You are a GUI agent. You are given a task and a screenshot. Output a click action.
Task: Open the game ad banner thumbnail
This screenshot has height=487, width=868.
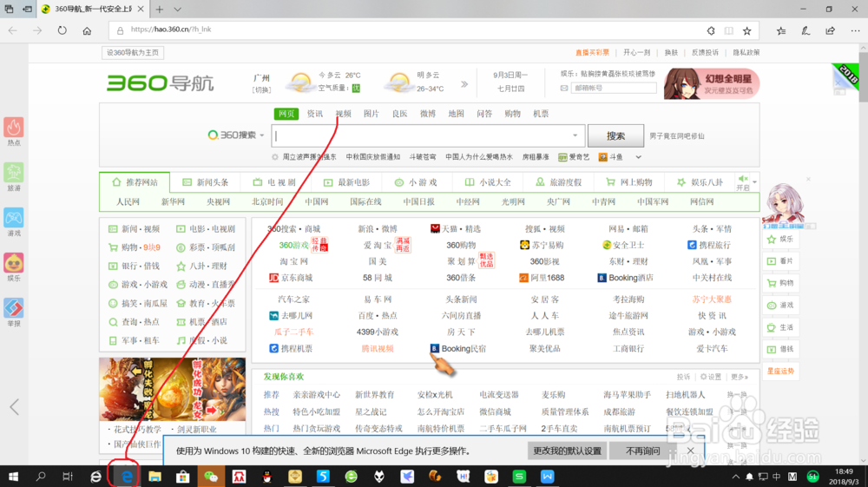point(172,389)
